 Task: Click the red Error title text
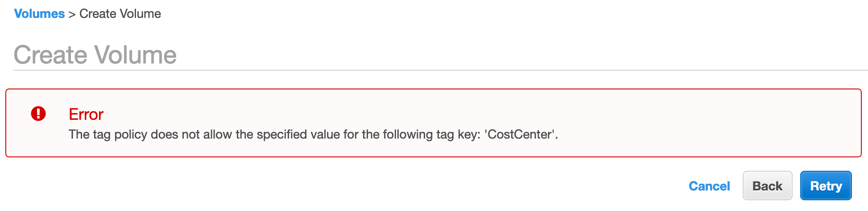point(86,114)
